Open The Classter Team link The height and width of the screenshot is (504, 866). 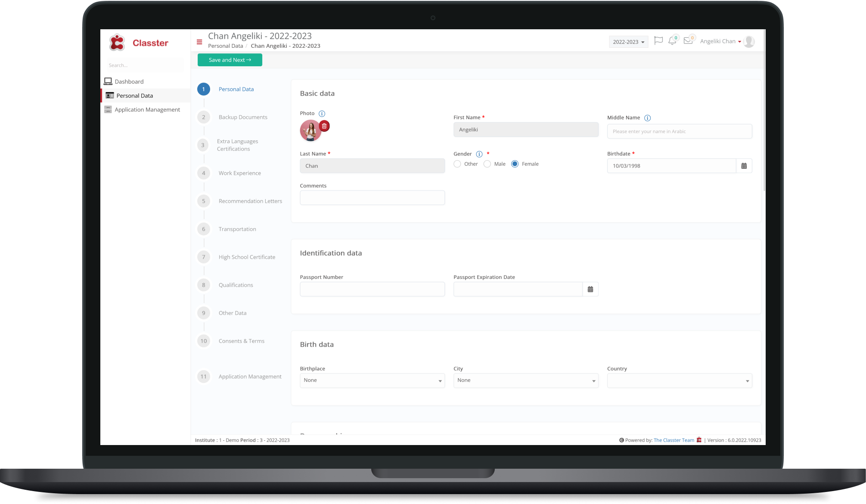click(x=674, y=440)
